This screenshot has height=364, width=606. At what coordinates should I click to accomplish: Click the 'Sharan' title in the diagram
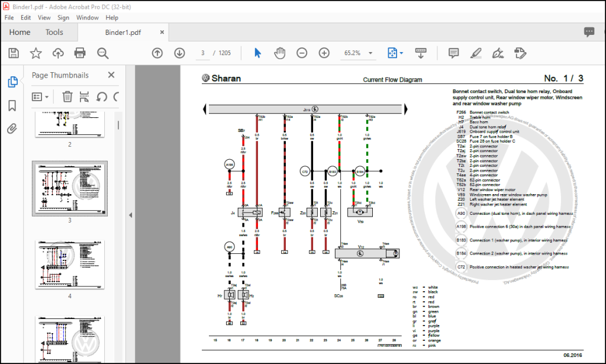pyautogui.click(x=226, y=79)
